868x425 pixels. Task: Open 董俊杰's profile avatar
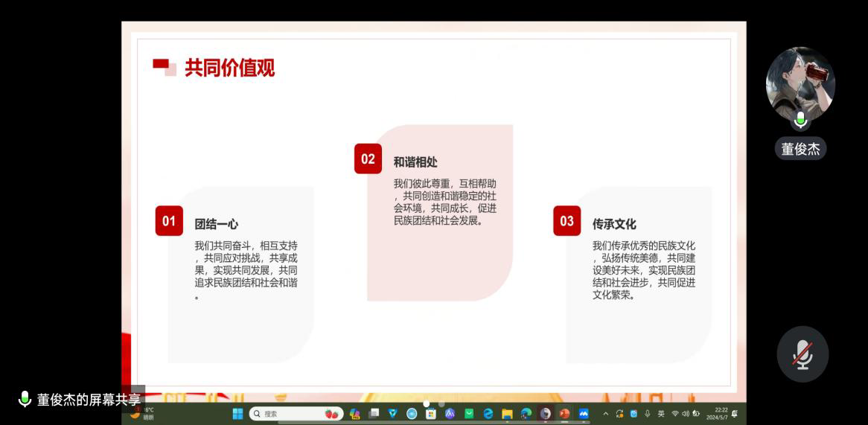[x=800, y=83]
